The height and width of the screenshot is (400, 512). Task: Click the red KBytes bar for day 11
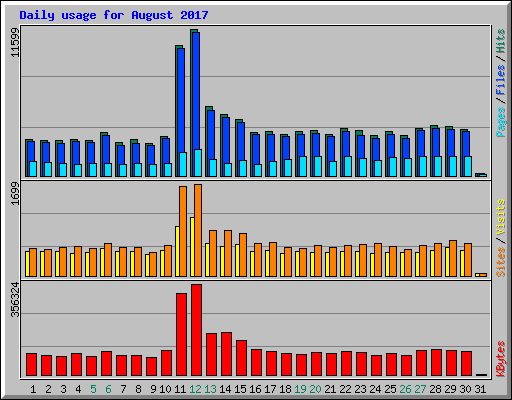[181, 335]
